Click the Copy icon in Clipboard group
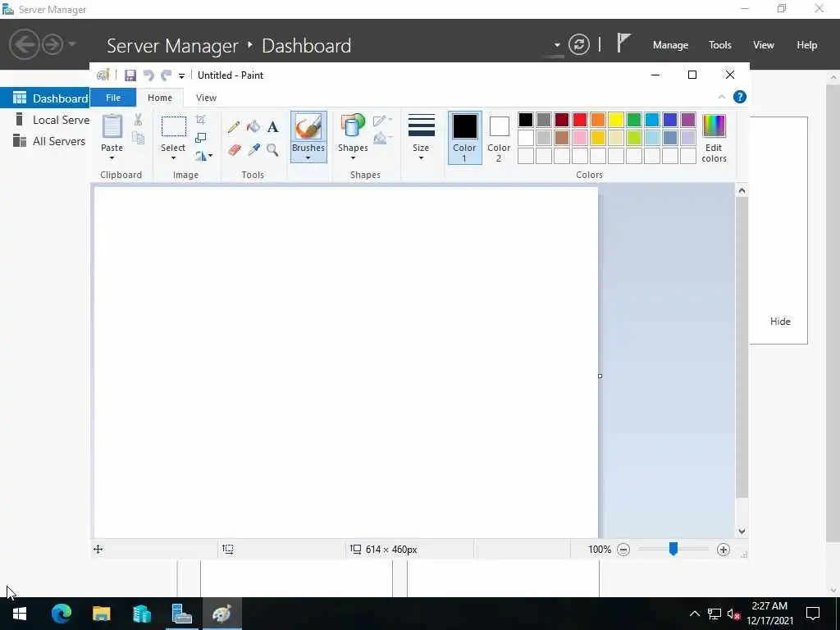840x630 pixels. (x=138, y=138)
